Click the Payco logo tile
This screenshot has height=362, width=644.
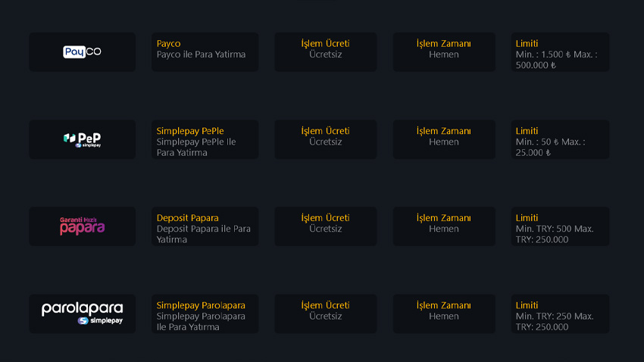tap(82, 52)
